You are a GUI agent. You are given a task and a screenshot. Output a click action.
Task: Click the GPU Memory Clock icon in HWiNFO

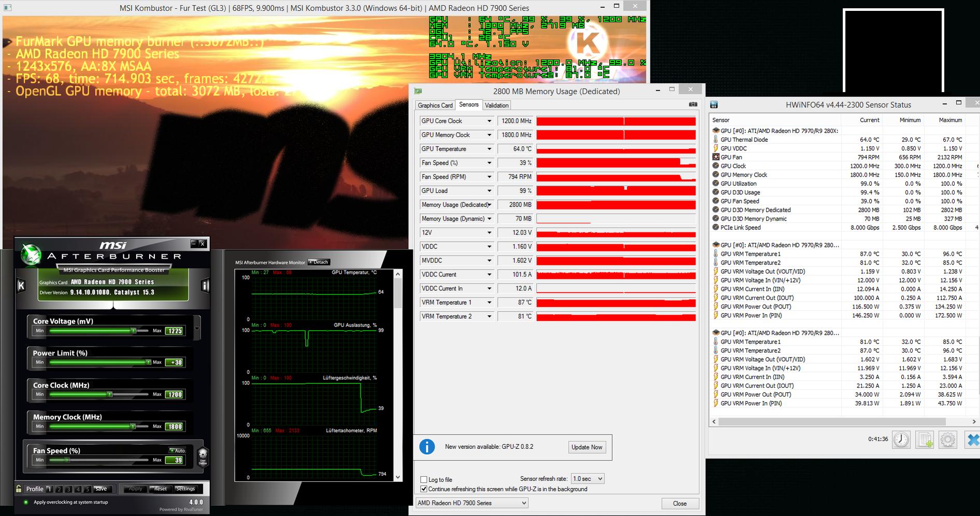coord(716,174)
